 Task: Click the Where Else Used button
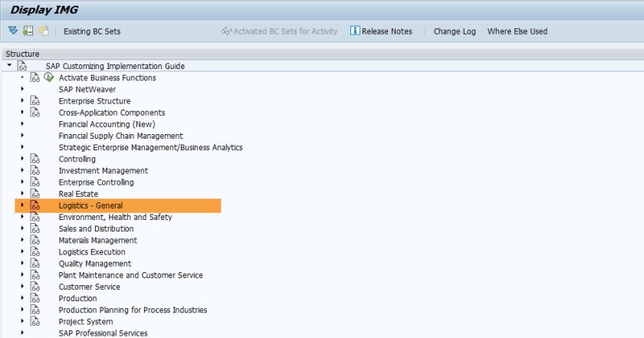tap(517, 31)
